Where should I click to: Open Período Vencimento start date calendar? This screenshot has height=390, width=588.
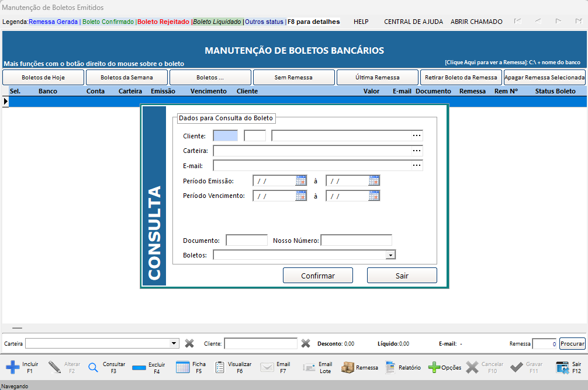301,196
